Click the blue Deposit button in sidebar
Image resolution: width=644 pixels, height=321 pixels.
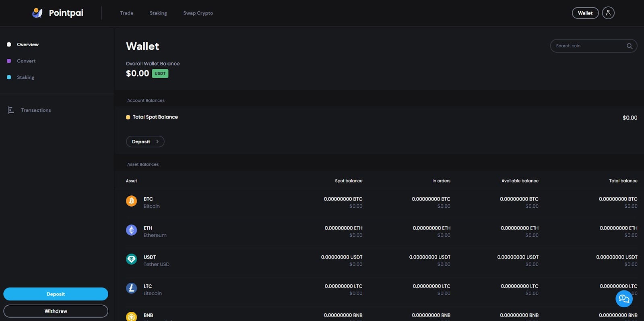(x=56, y=294)
